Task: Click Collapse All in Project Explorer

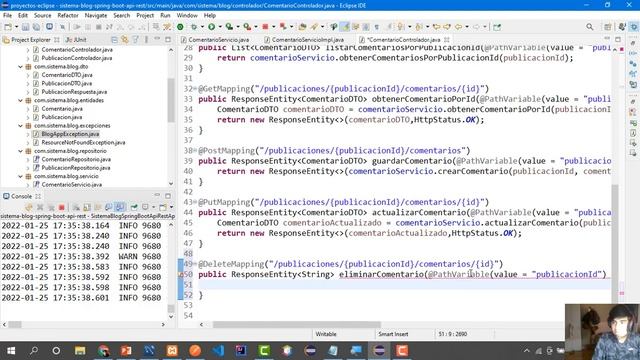Action: [x=115, y=40]
